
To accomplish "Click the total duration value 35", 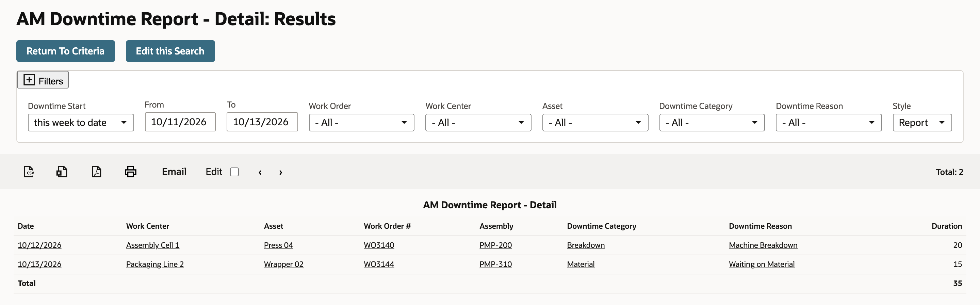I will [958, 283].
